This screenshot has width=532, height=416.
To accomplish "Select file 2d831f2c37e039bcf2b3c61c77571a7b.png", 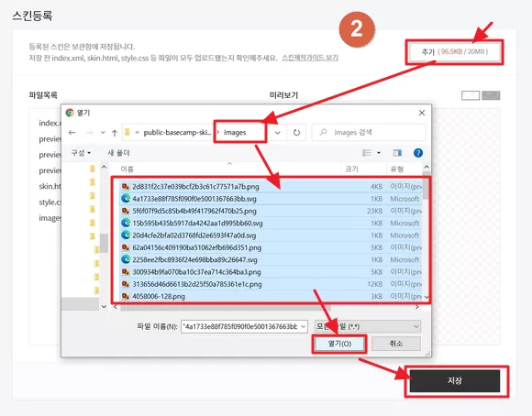I will pos(271,187).
